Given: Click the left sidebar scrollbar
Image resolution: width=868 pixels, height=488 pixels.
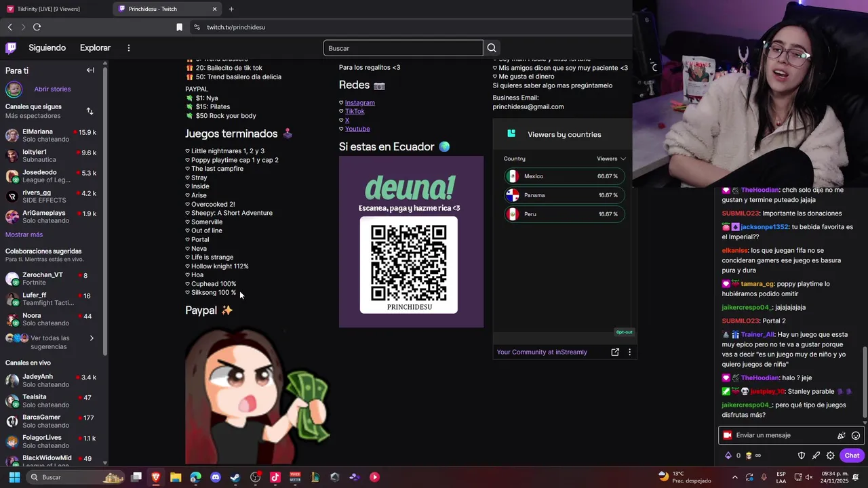Looking at the screenshot, I should [x=104, y=211].
